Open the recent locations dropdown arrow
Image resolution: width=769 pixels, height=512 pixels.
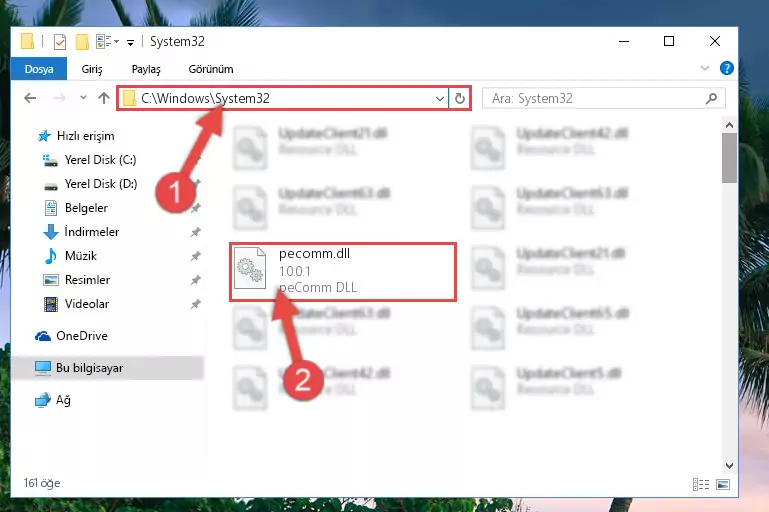point(83,98)
